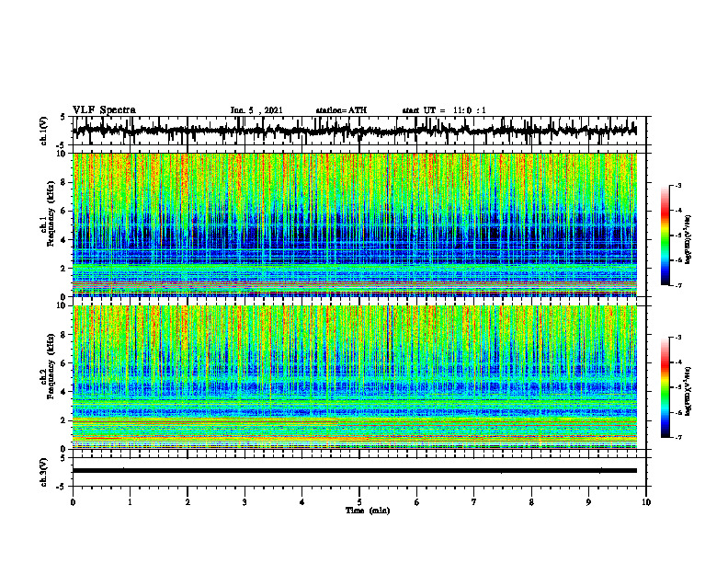Select the date text "Jan. 5, 2021"

click(x=256, y=110)
